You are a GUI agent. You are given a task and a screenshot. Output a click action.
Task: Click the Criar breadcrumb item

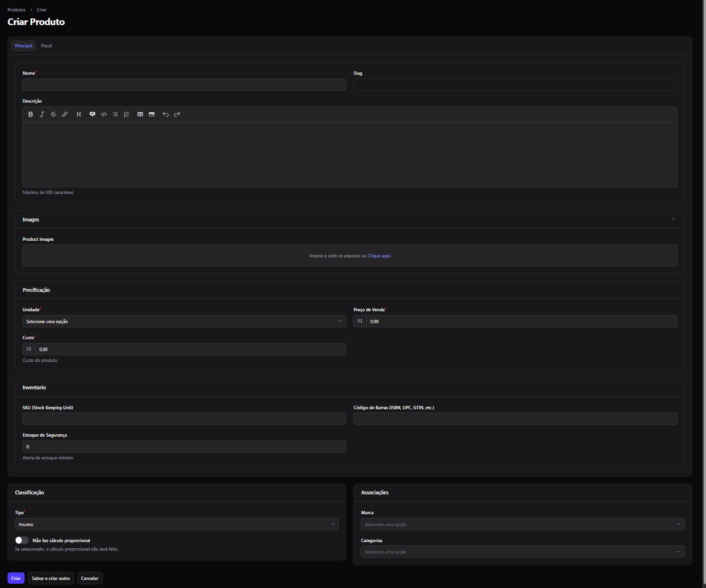click(42, 10)
